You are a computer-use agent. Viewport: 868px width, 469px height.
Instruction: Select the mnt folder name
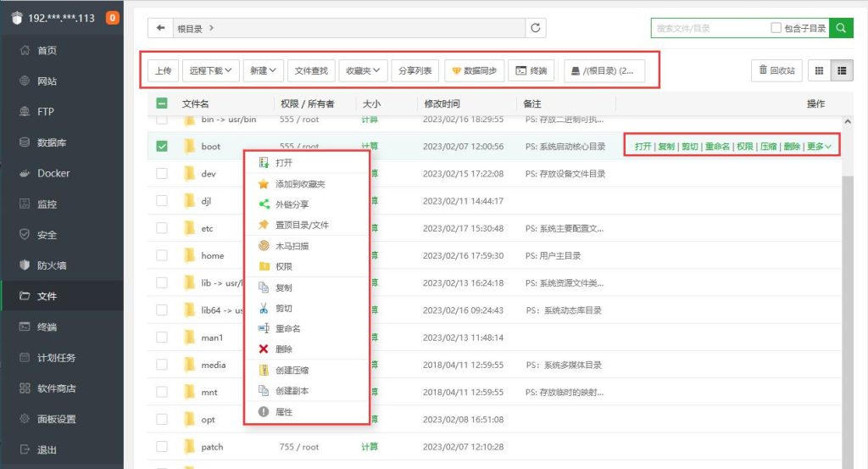point(209,392)
